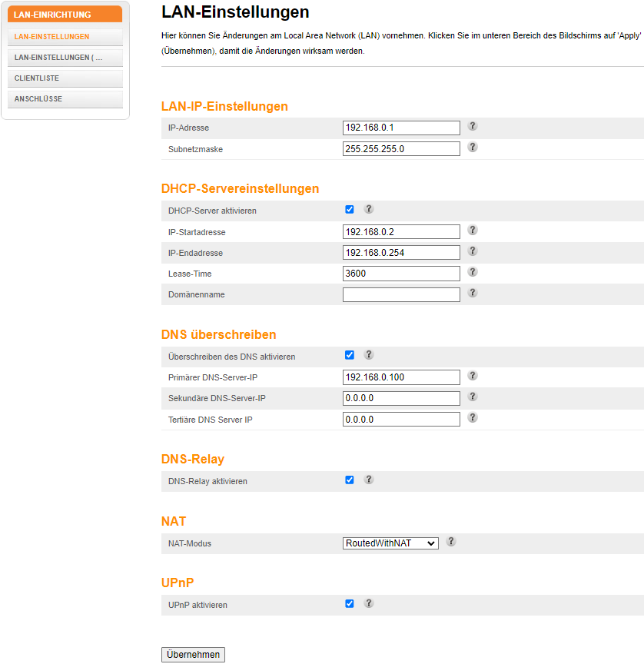This screenshot has width=644, height=664.
Task: Show help for Lease-Time setting
Action: [x=473, y=271]
